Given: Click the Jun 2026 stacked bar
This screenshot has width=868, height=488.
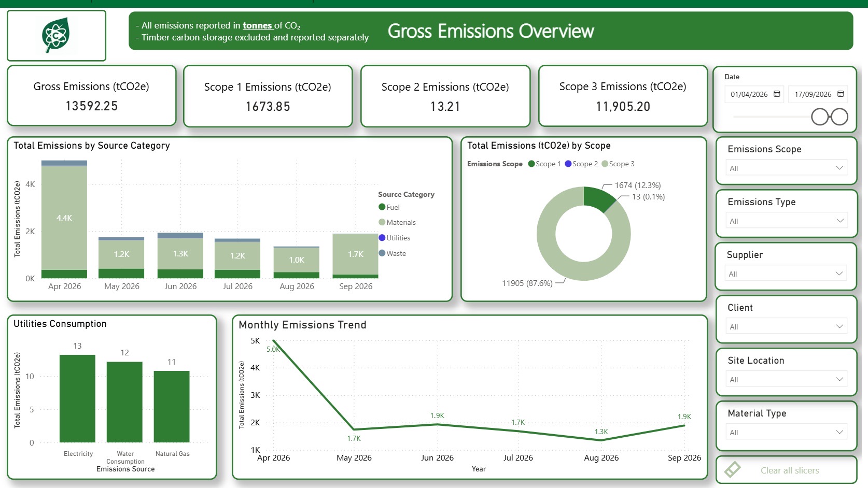Looking at the screenshot, I should [x=180, y=256].
